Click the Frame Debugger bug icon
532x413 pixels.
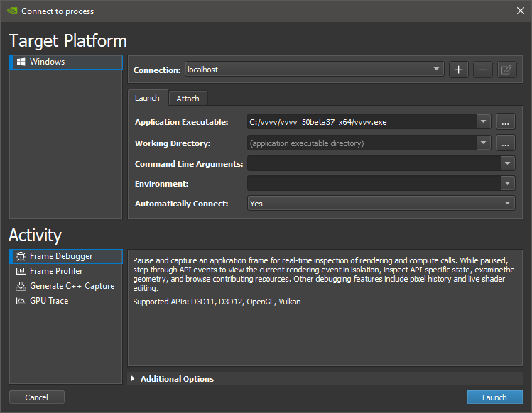point(21,256)
